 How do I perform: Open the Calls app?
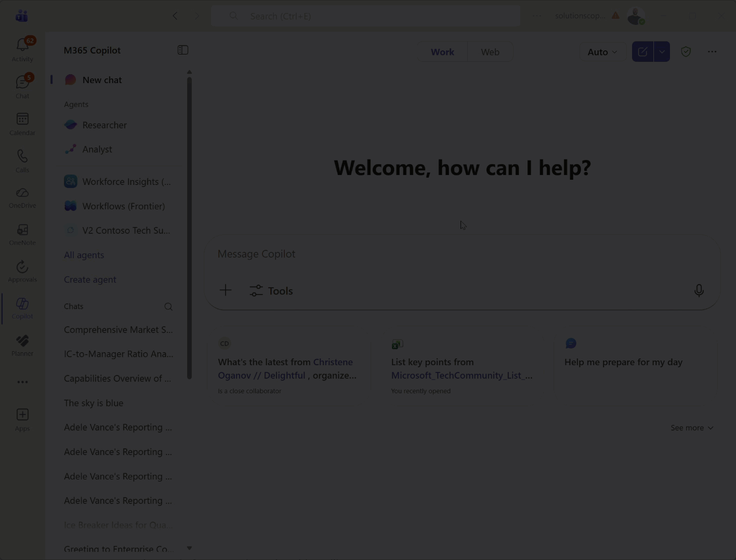22,161
